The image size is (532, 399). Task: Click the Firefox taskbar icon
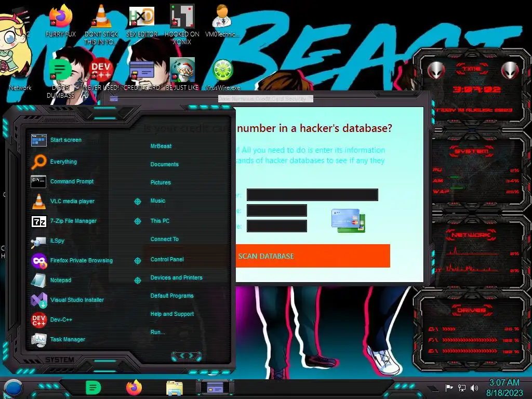[x=134, y=388]
